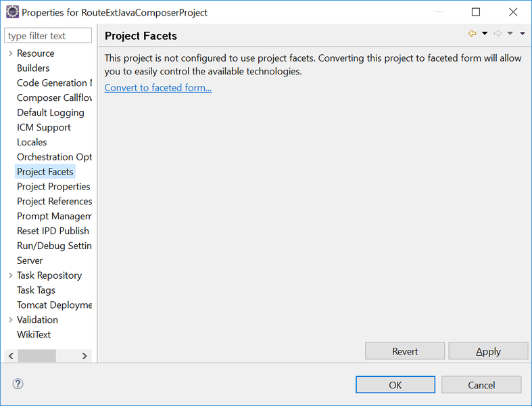Click the forward navigation arrow icon
The image size is (532, 406).
(x=498, y=33)
